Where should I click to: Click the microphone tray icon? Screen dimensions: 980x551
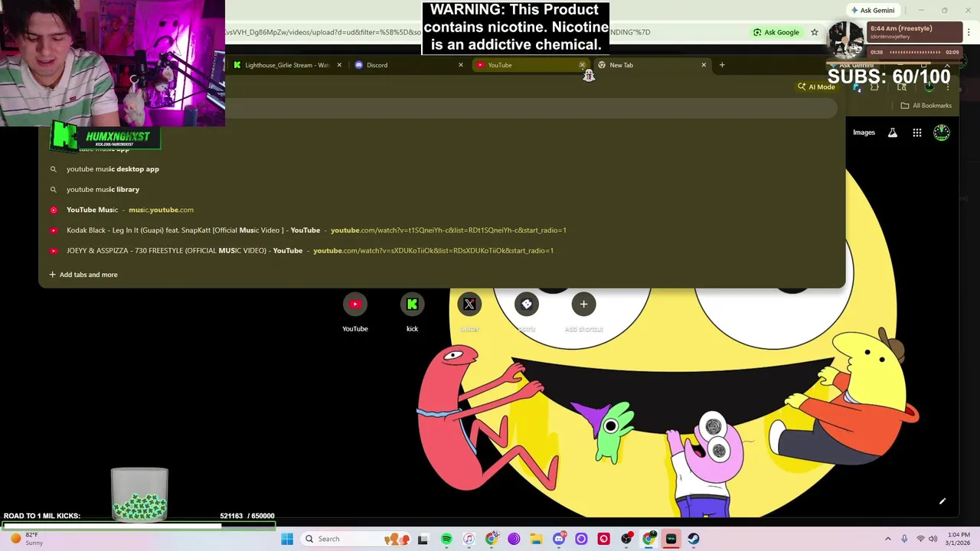click(x=904, y=539)
